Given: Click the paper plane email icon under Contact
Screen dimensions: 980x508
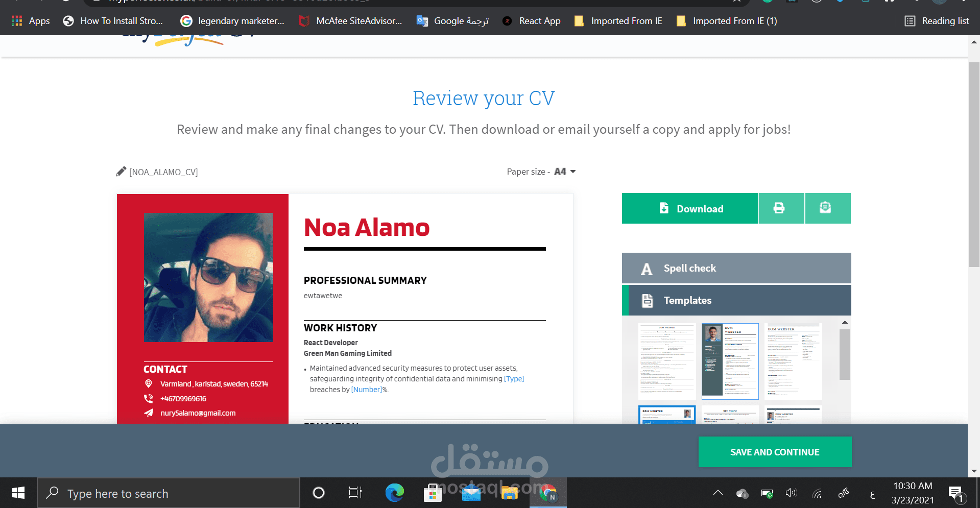Looking at the screenshot, I should click(149, 413).
